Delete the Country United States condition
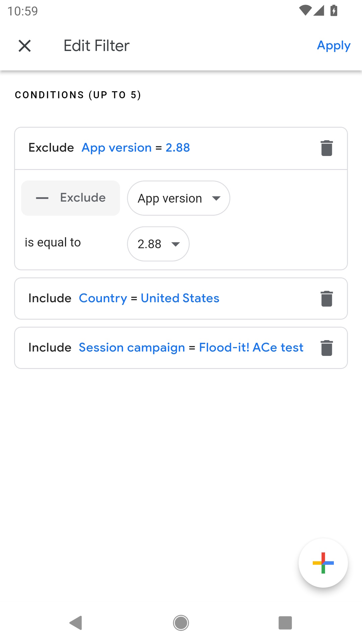Viewport: 362px width, 644px height. 326,299
